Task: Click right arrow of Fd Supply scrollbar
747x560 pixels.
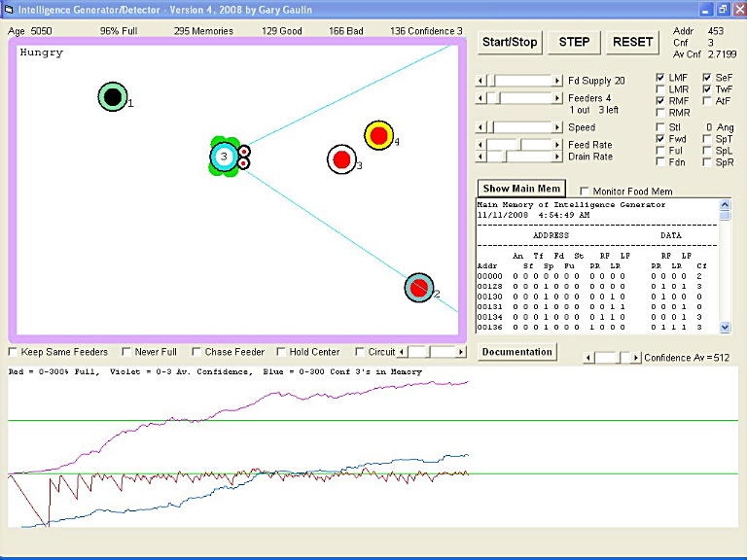Action: point(557,81)
